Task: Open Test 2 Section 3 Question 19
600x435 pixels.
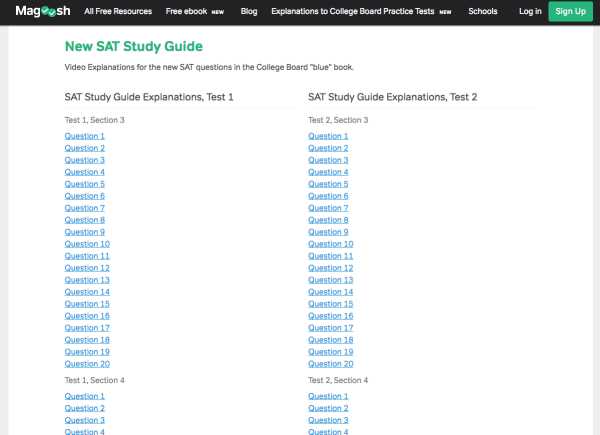Action: [x=331, y=352]
